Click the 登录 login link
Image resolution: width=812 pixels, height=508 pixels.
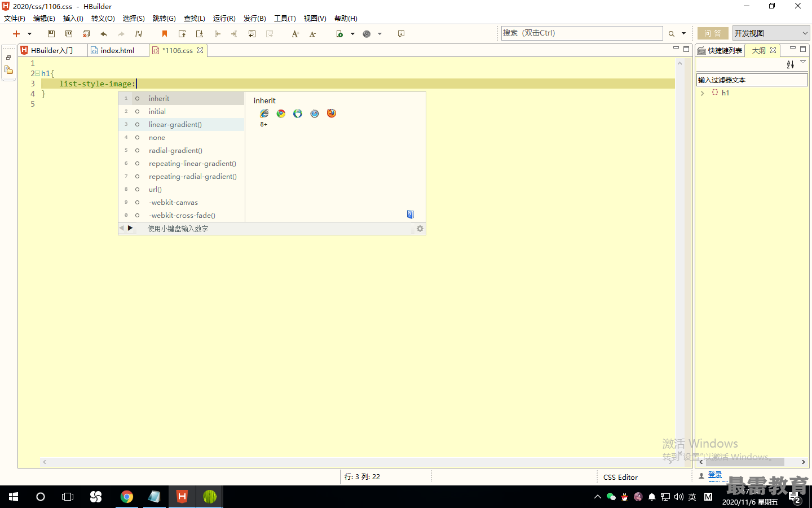pos(715,475)
